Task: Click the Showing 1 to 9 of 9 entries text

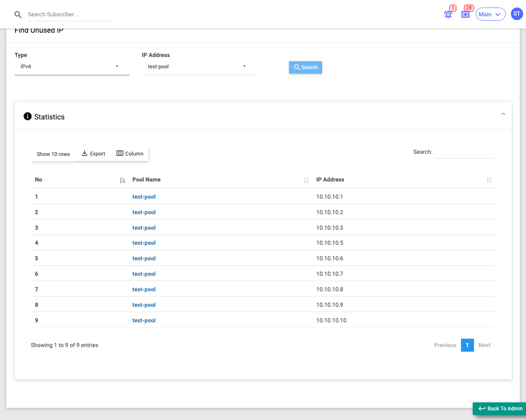Action: click(65, 345)
